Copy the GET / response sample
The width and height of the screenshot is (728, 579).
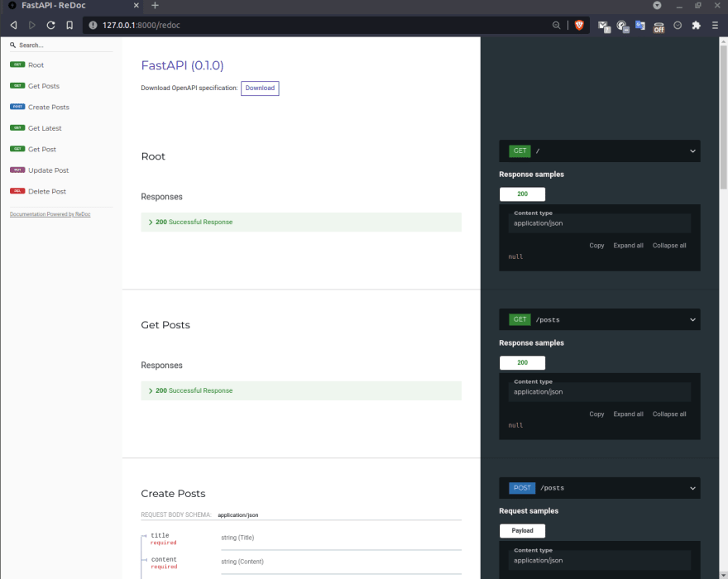(x=596, y=246)
